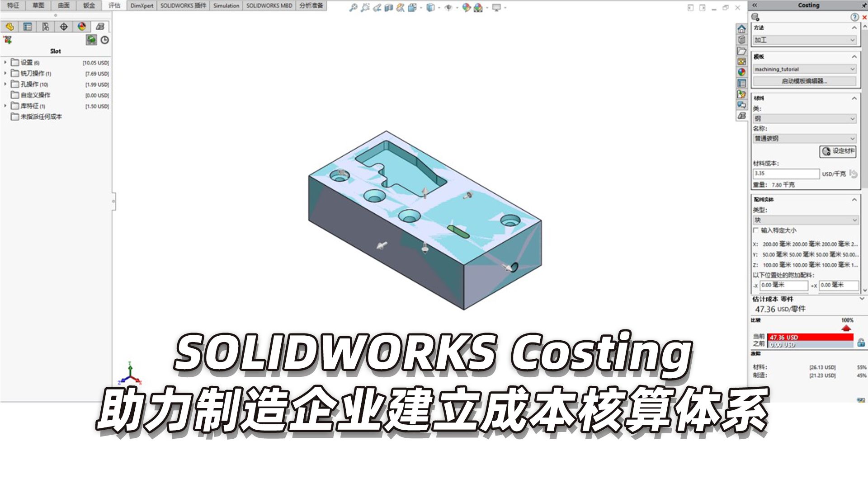Image resolution: width=868 pixels, height=488 pixels.
Task: Open the CostingManager tab in the left panel
Action: 100,27
